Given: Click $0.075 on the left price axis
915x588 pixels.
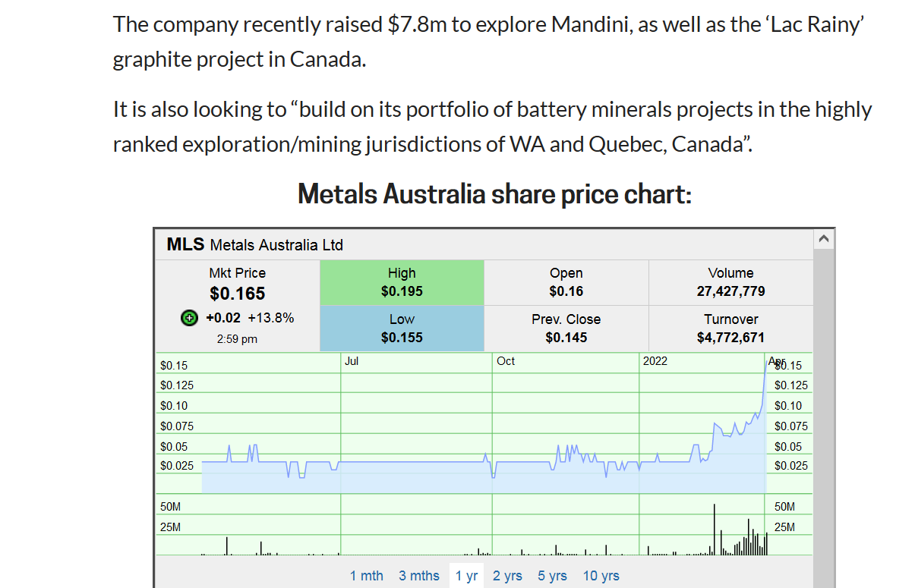Looking at the screenshot, I should pos(177,426).
